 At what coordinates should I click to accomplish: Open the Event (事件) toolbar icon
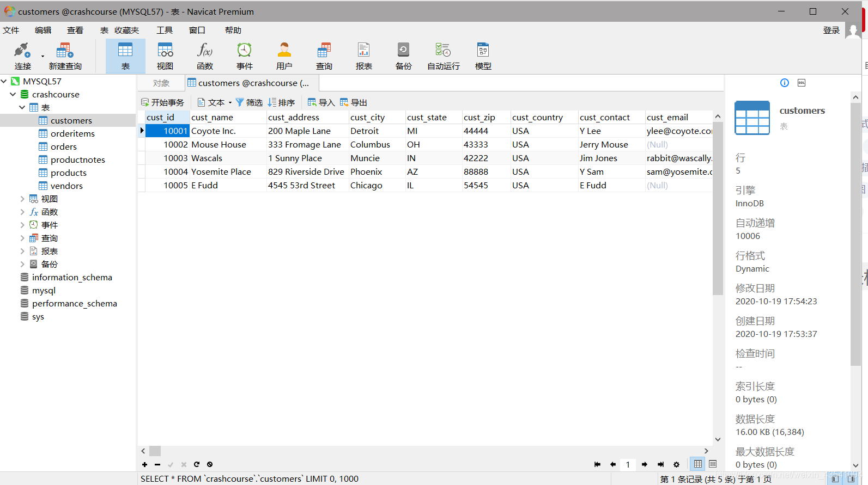pyautogui.click(x=245, y=56)
